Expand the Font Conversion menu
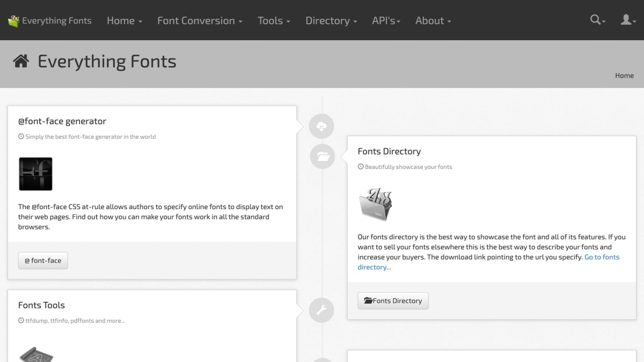 point(200,20)
